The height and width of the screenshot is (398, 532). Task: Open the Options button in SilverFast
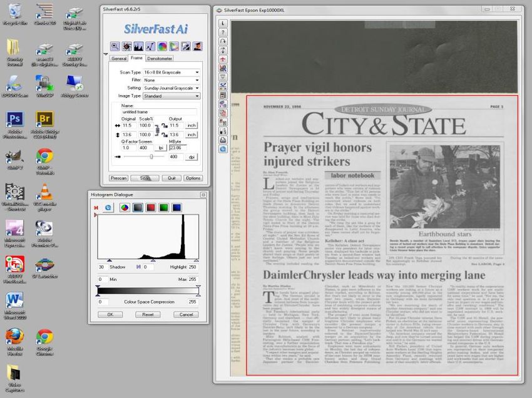[x=193, y=178]
